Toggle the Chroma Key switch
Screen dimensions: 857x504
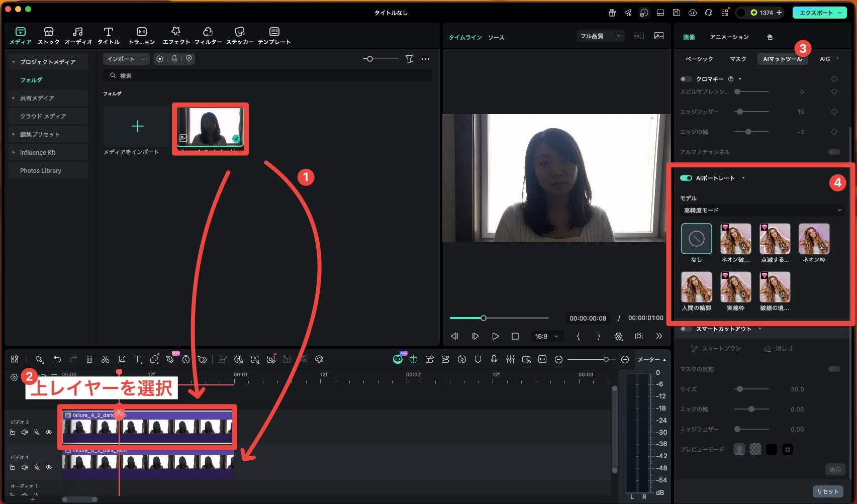(686, 79)
